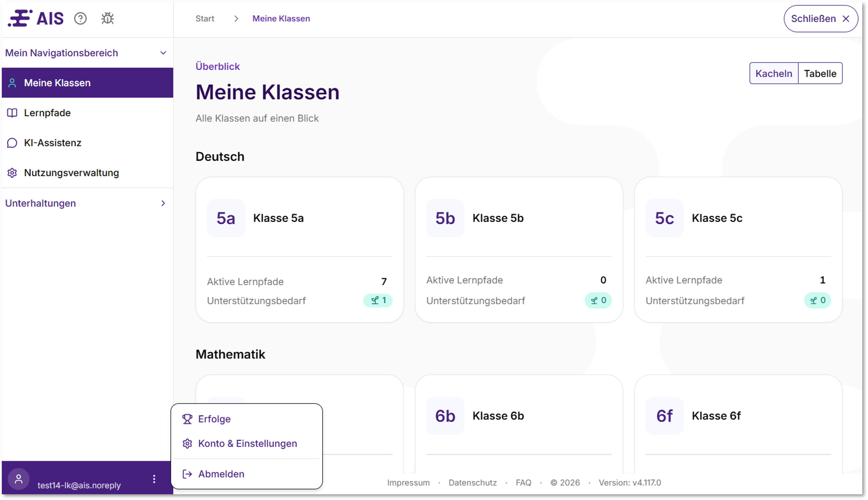The height and width of the screenshot is (500, 868).
Task: Open Nutzungsverwaltung in the sidebar
Action: tap(87, 172)
